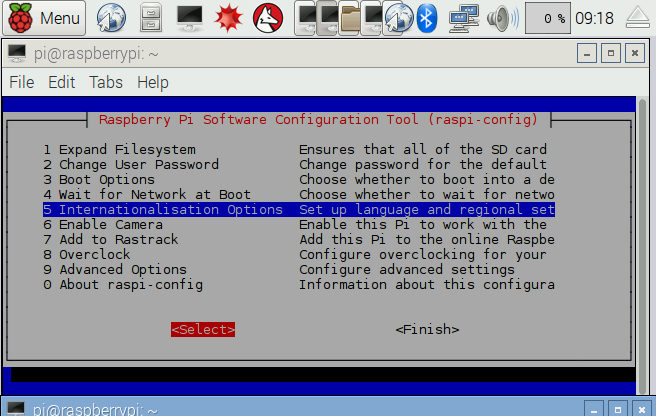Click the terminal's vertical scrollbar

(x=642, y=245)
